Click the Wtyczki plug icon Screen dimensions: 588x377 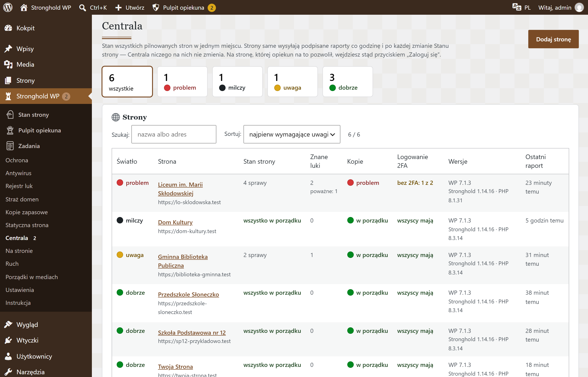8,340
